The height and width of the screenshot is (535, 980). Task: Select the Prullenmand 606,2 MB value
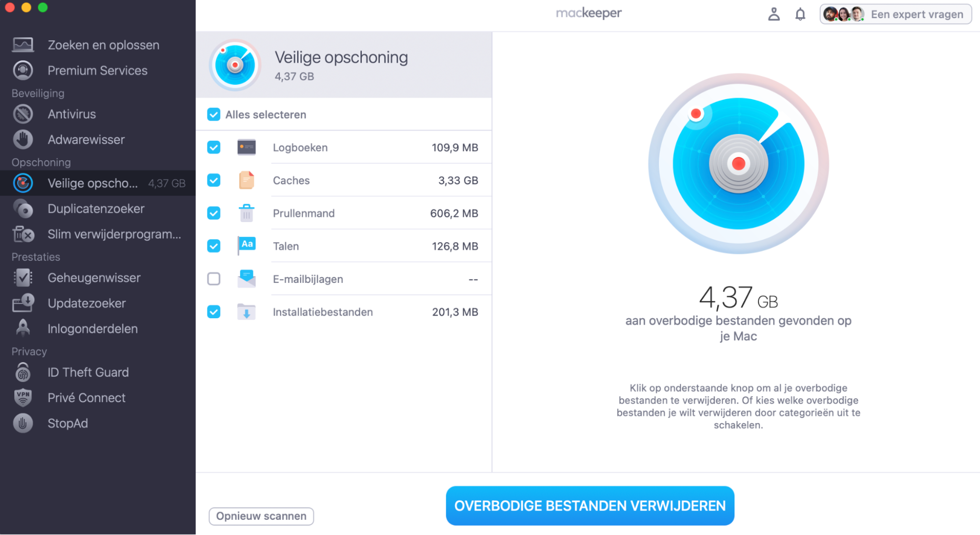pyautogui.click(x=454, y=213)
